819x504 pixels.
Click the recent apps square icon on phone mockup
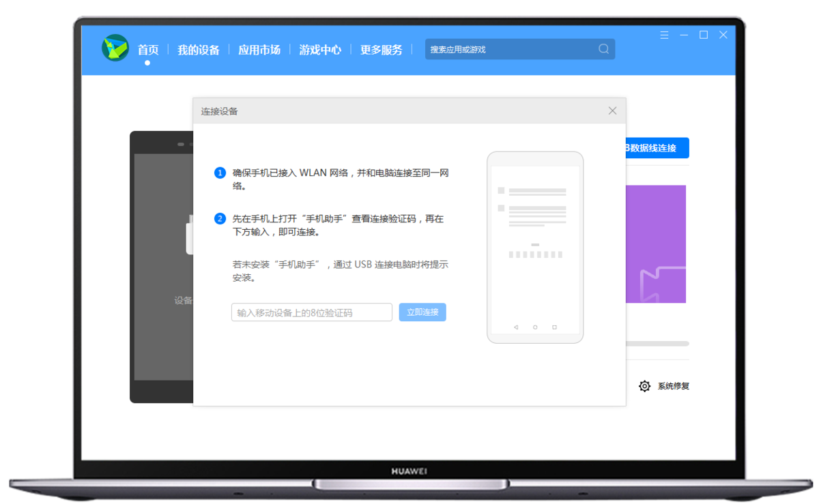554,327
